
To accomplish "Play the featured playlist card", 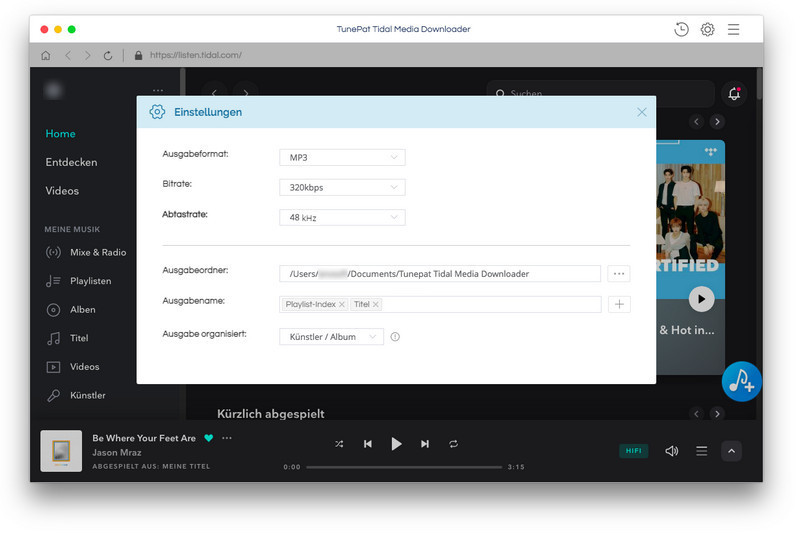I will [x=702, y=299].
